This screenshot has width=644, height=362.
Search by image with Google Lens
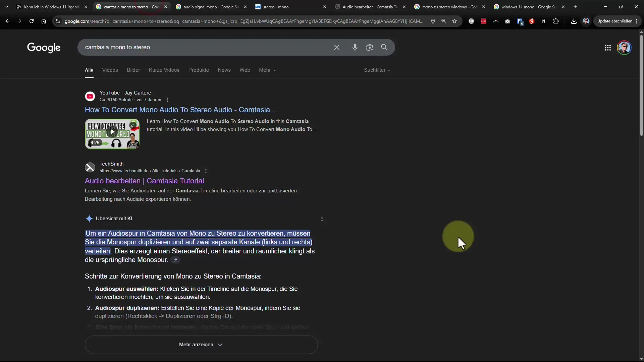tap(370, 47)
